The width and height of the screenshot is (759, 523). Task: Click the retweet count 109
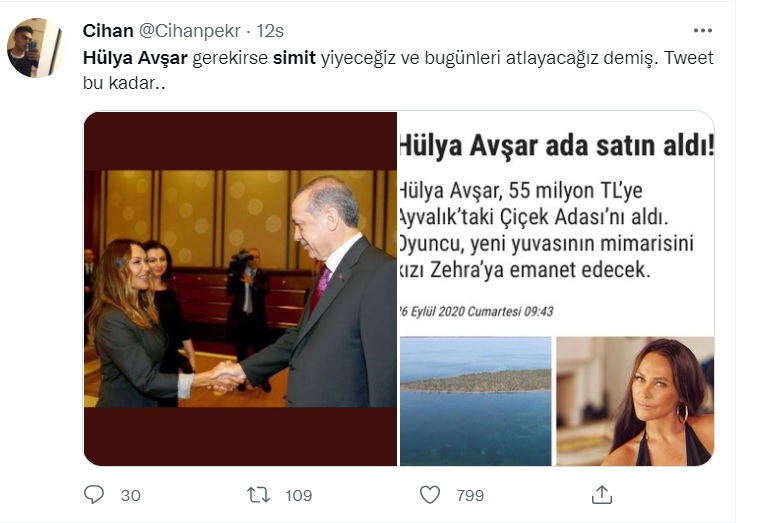pos(299,495)
